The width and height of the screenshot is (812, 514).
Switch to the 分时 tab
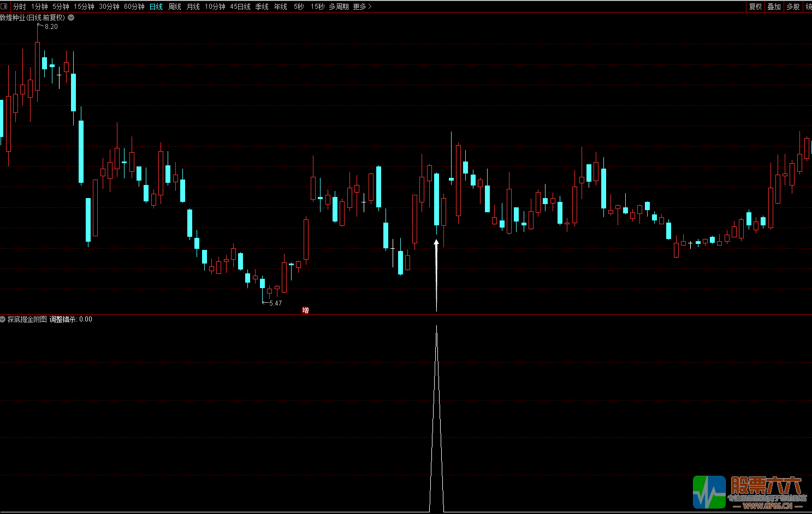[19, 7]
